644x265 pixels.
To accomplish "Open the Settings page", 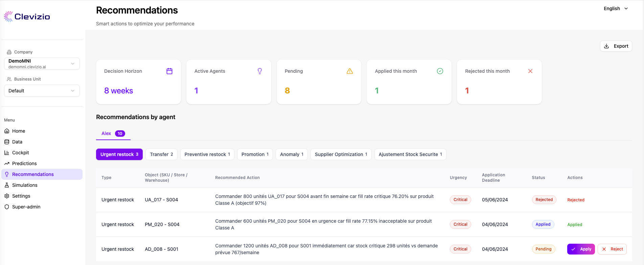I will point(42,196).
